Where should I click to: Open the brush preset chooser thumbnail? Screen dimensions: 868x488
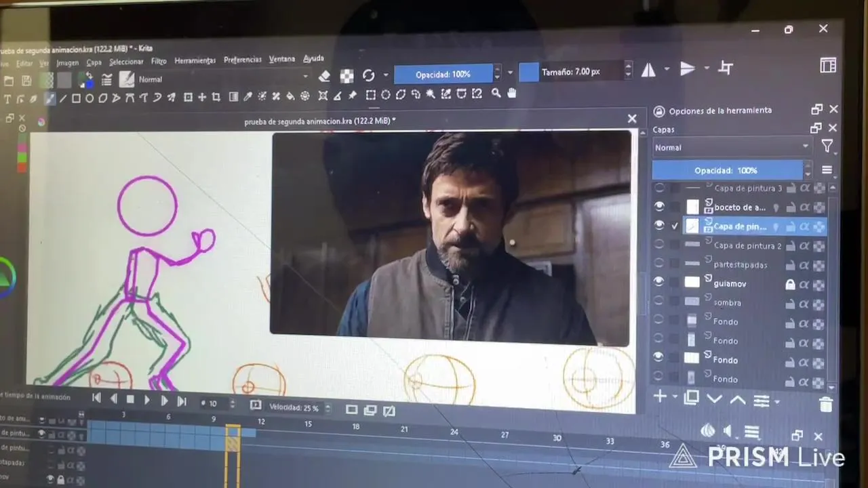127,79
